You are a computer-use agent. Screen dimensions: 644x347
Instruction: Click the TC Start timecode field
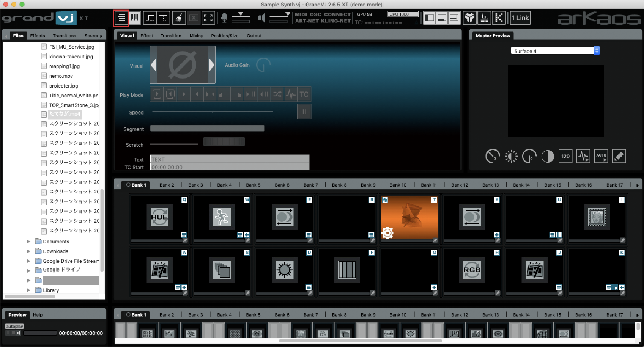click(230, 167)
